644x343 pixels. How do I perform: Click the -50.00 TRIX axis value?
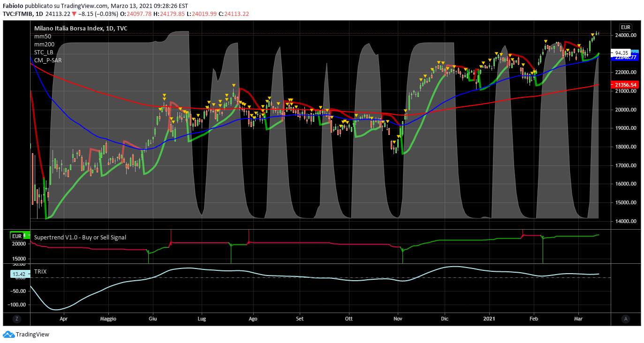[x=19, y=291]
